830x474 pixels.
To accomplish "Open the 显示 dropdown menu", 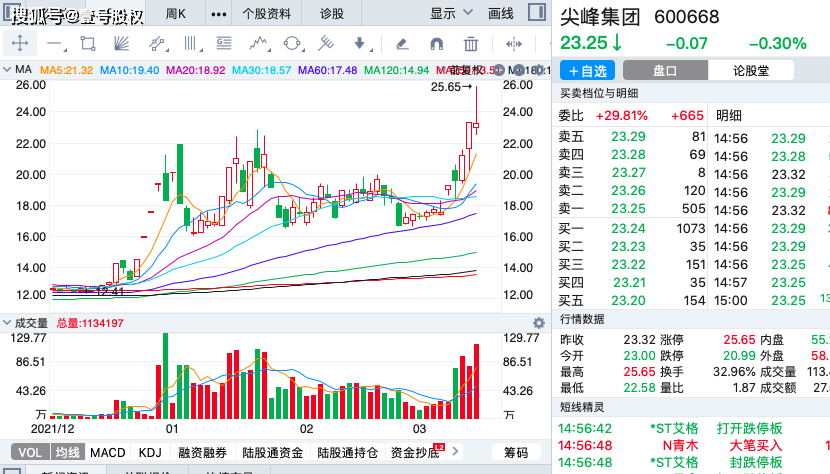I will pos(450,13).
